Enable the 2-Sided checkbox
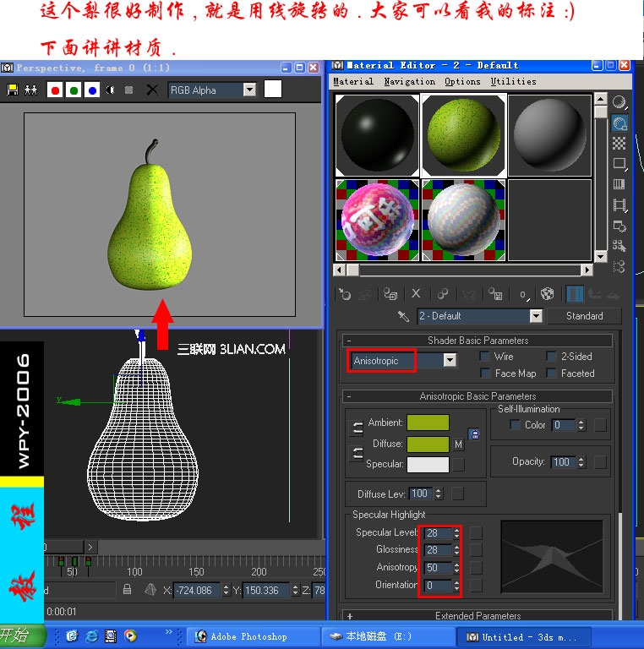The image size is (644, 649). [x=551, y=357]
